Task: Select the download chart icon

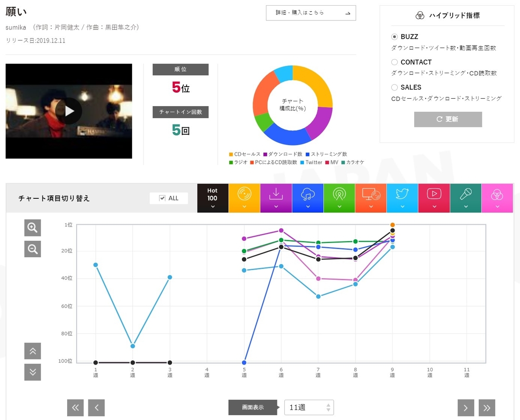Action: (x=276, y=195)
